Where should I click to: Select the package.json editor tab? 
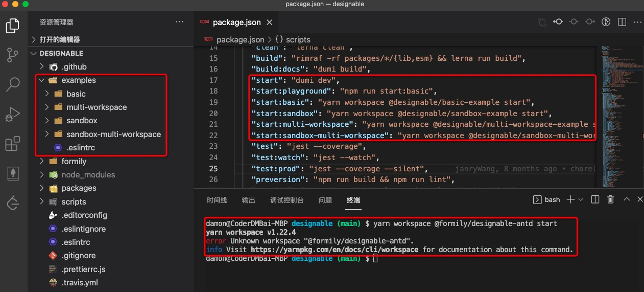236,23
